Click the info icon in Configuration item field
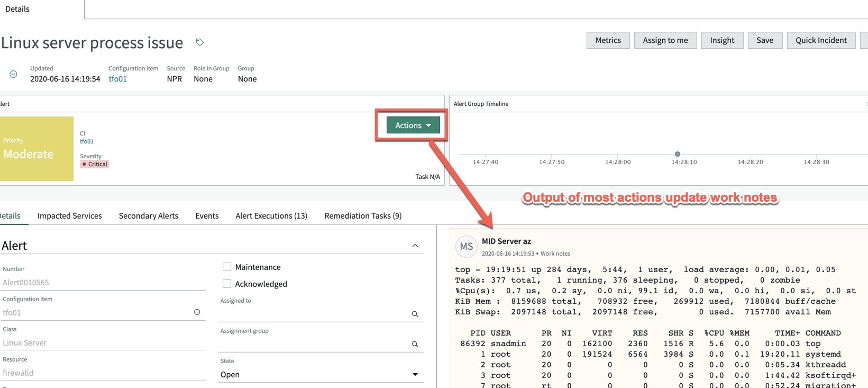Screen dimensions: 868x388 pos(197,312)
